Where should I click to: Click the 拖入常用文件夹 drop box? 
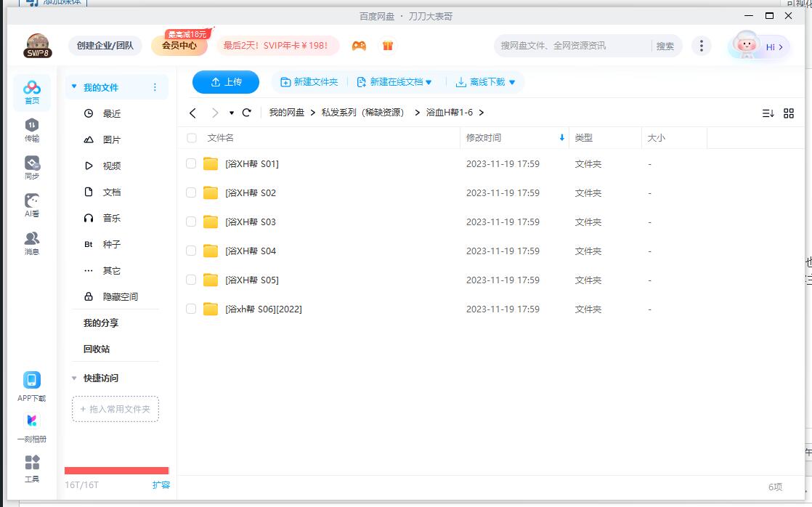click(115, 409)
